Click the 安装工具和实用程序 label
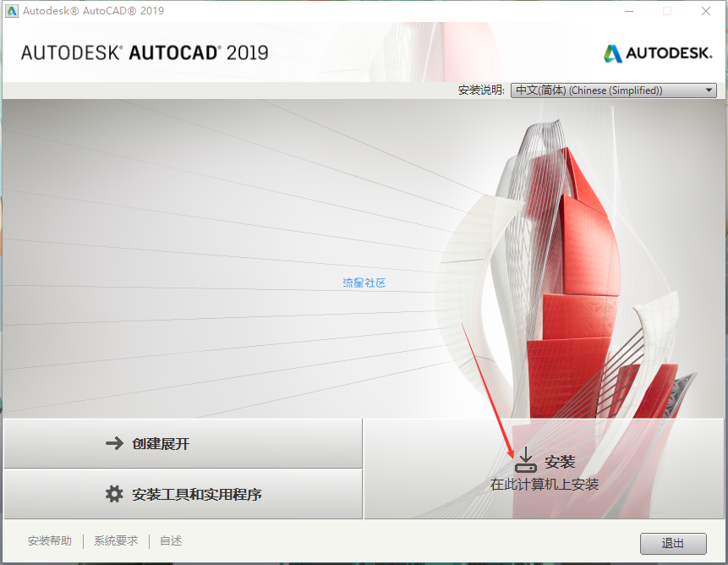This screenshot has height=565, width=728. 196,495
